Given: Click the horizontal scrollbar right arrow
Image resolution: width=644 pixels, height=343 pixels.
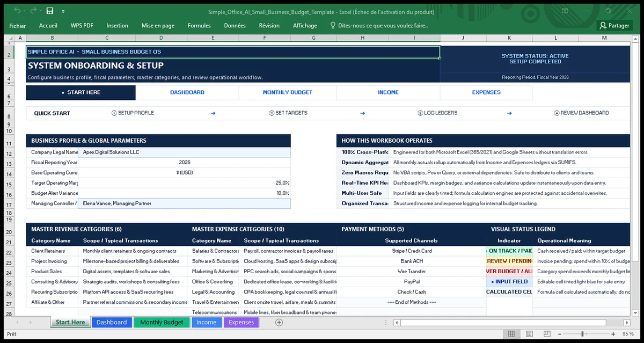Looking at the screenshot, I should coord(626,323).
